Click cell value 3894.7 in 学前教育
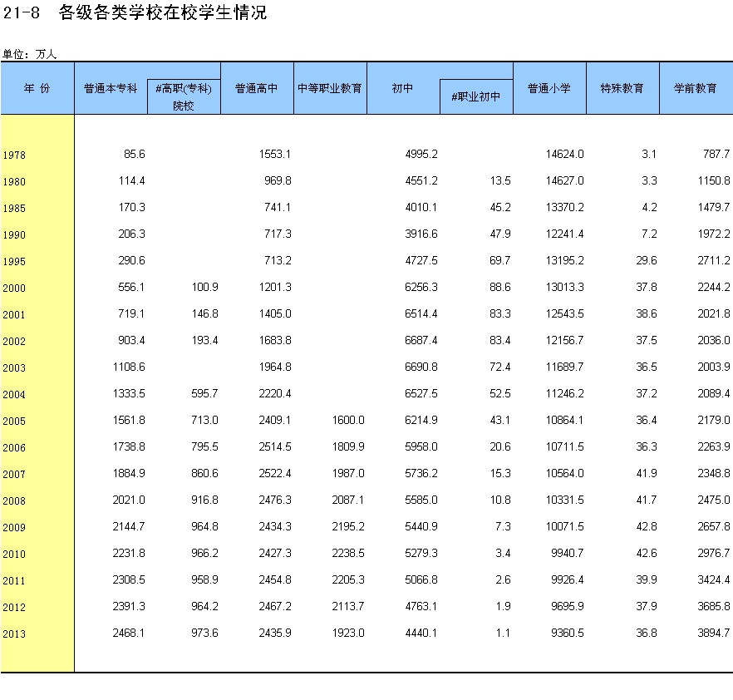This screenshot has width=733, height=700. pyautogui.click(x=714, y=633)
